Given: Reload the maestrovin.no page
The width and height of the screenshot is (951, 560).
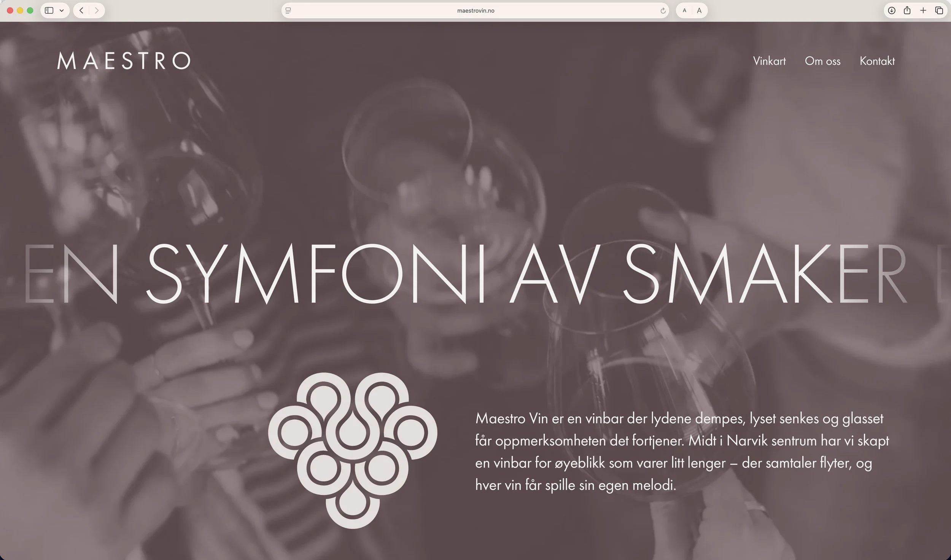Looking at the screenshot, I should tap(663, 11).
